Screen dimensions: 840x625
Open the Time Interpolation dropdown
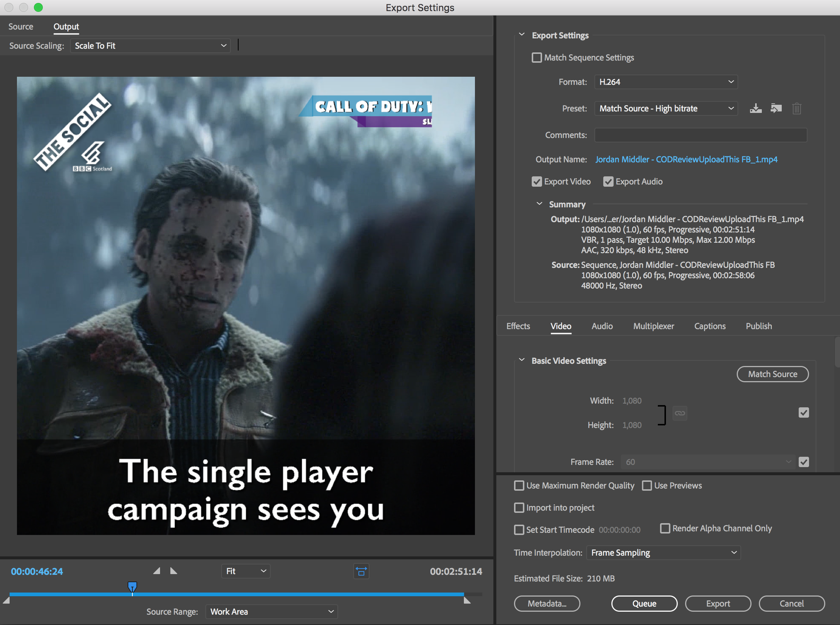click(663, 552)
